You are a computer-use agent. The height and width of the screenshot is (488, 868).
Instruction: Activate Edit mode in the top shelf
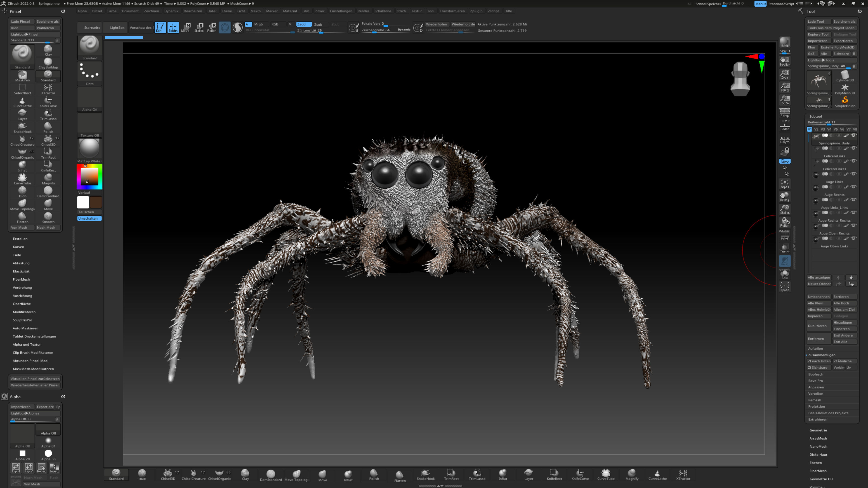(x=160, y=27)
